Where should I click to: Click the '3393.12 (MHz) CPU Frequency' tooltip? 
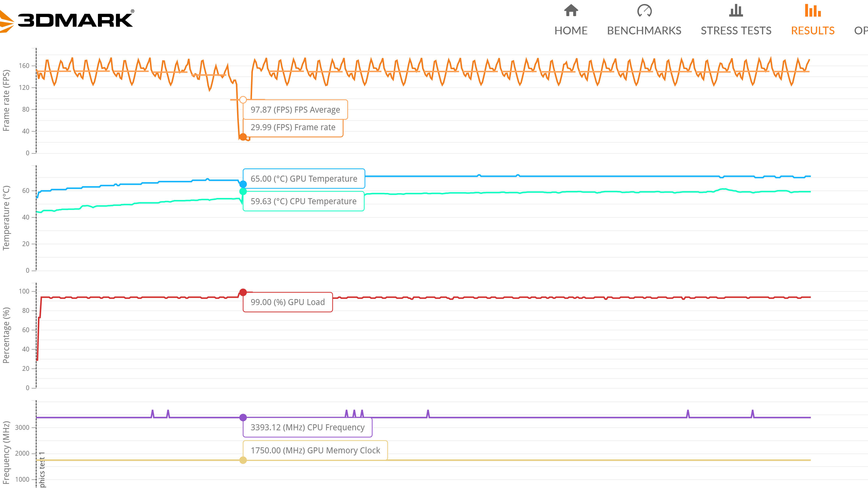coord(308,427)
